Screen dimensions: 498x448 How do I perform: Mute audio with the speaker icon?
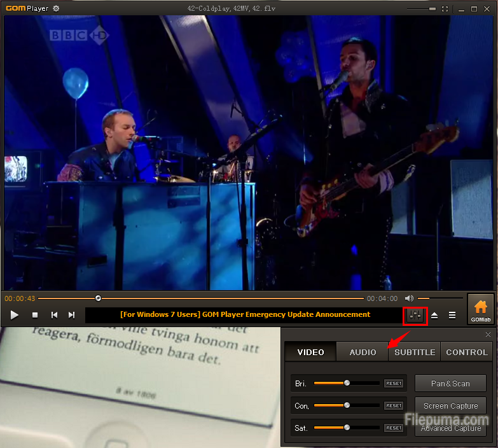click(409, 298)
